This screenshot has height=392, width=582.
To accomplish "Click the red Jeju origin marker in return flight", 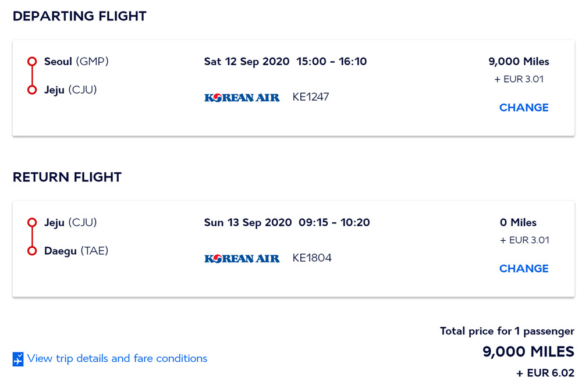I will [x=32, y=222].
